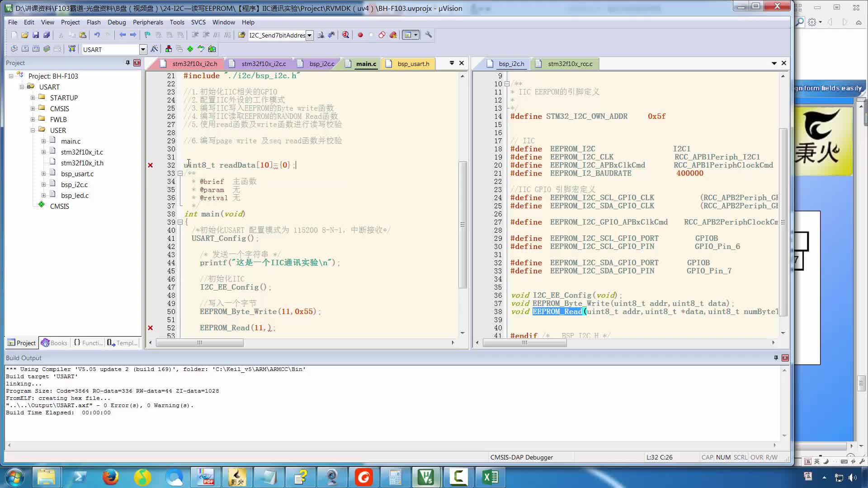Insert a bookmark at current line
The width and height of the screenshot is (868, 488).
click(x=147, y=35)
